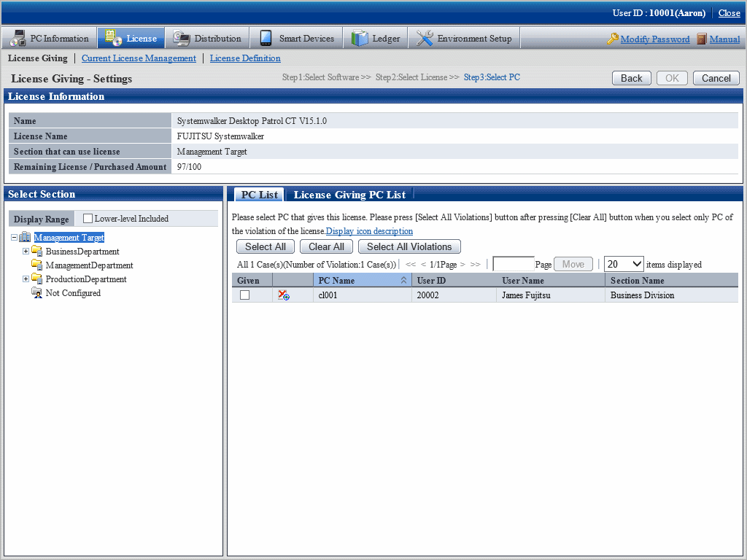
Task: Select Not Configured in the tree
Action: (73, 292)
